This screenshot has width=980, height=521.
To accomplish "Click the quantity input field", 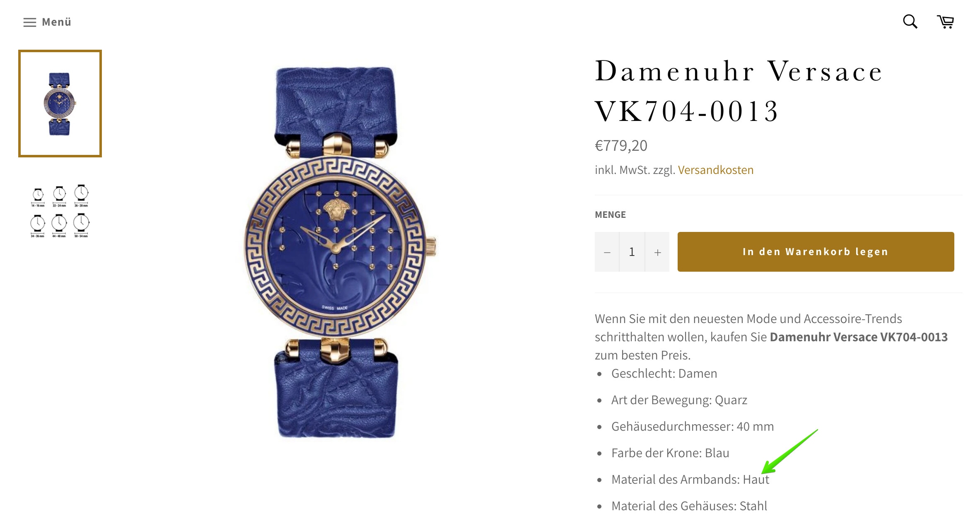I will point(632,252).
